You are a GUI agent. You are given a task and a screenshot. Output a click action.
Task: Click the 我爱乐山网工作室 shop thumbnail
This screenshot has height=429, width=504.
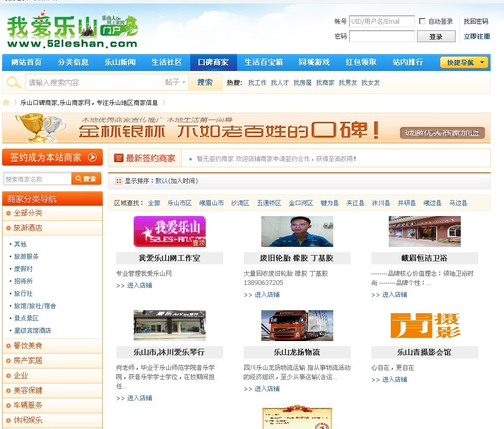click(x=169, y=231)
